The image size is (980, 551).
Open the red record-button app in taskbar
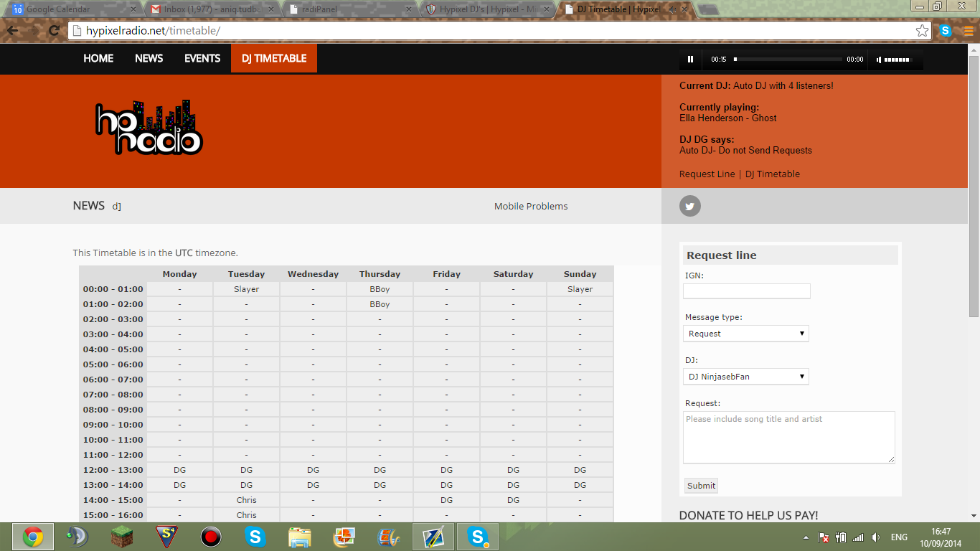click(211, 537)
